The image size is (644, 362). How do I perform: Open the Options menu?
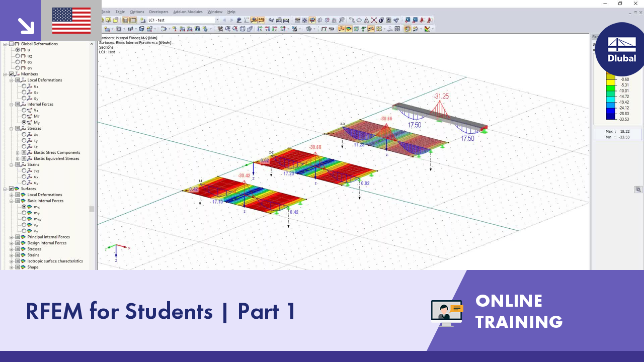point(137,12)
